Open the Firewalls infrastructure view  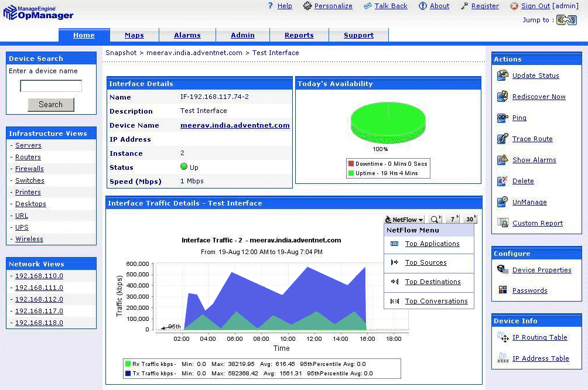point(29,169)
